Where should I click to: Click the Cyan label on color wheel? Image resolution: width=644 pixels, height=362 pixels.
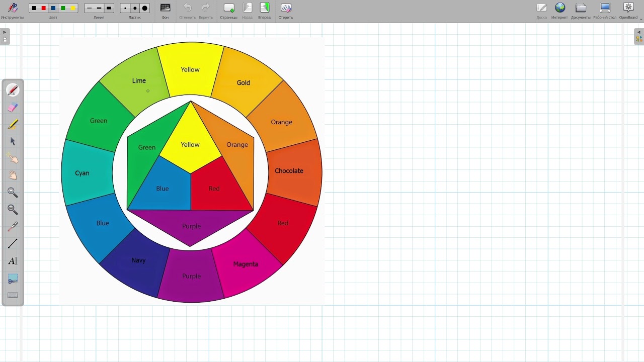(82, 173)
